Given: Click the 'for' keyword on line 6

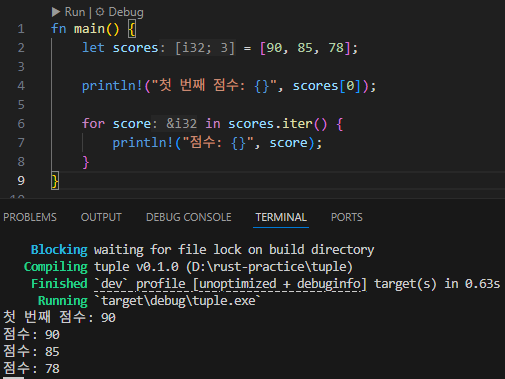Looking at the screenshot, I should pyautogui.click(x=93, y=124).
